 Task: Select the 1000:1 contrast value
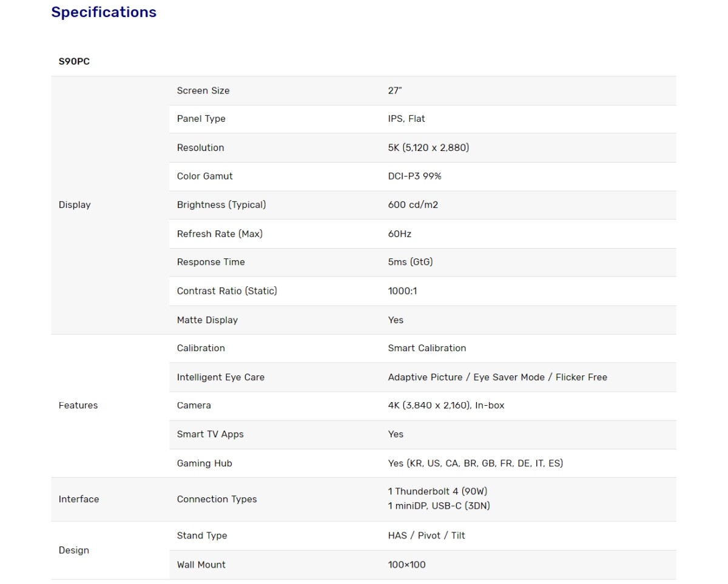tap(403, 291)
